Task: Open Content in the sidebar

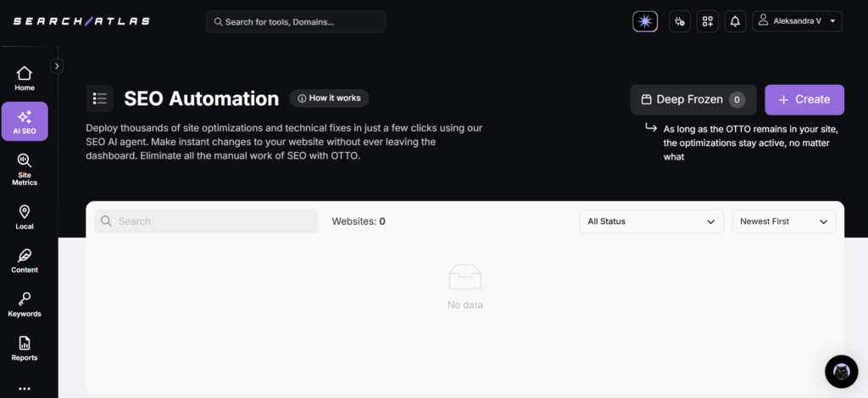Action: click(x=25, y=261)
